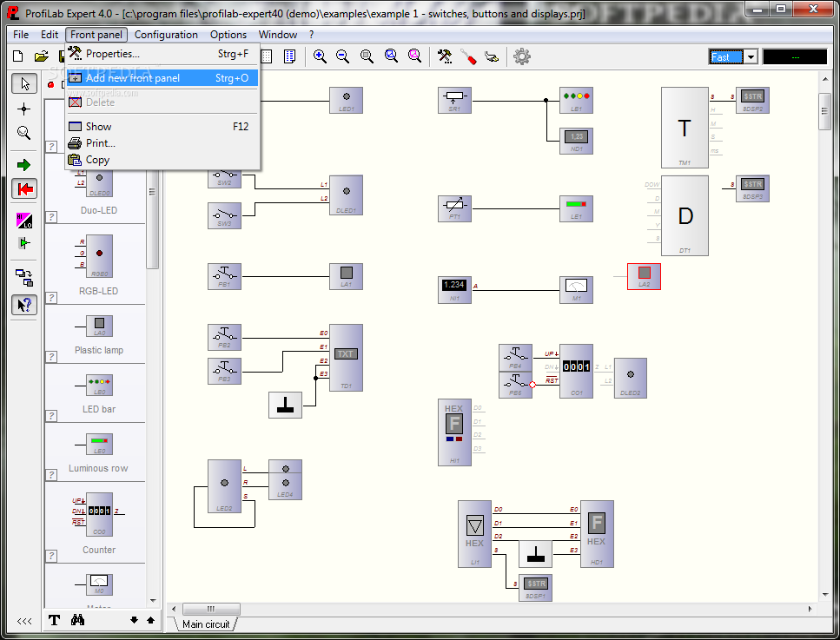840x640 pixels.
Task: Select the RGB-LED library component
Action: [x=99, y=256]
